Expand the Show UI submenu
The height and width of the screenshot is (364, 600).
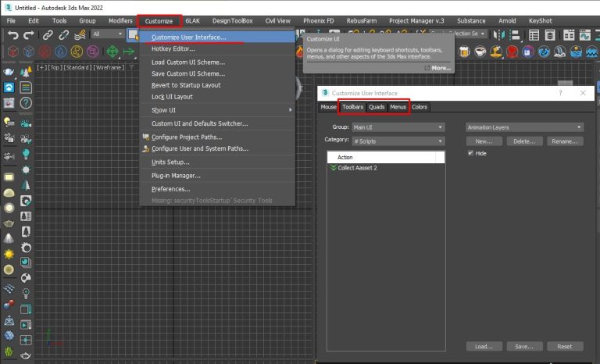218,110
